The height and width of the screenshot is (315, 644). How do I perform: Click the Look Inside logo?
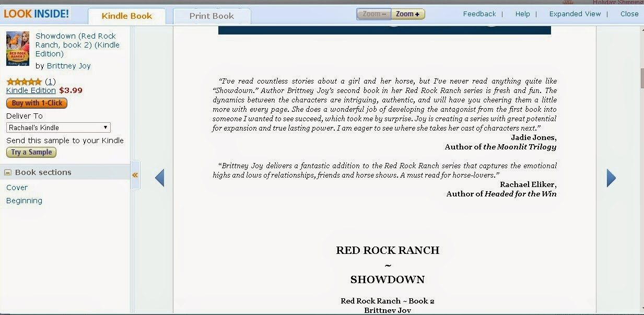point(36,14)
